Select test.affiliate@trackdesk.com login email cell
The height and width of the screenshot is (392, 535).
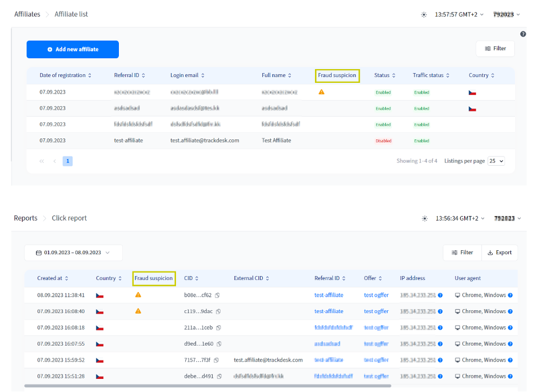tap(205, 141)
